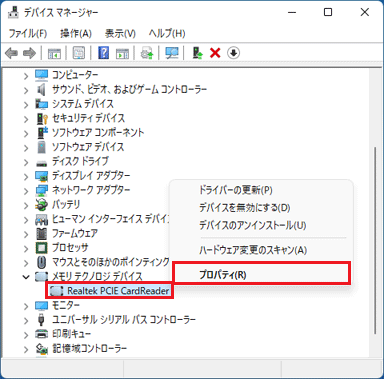Select the セキュリティ デバイス text
384x379 pixels.
coord(89,118)
